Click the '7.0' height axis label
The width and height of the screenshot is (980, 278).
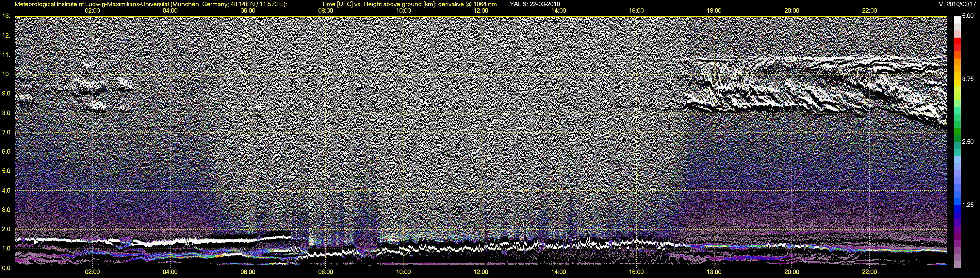tap(7, 132)
